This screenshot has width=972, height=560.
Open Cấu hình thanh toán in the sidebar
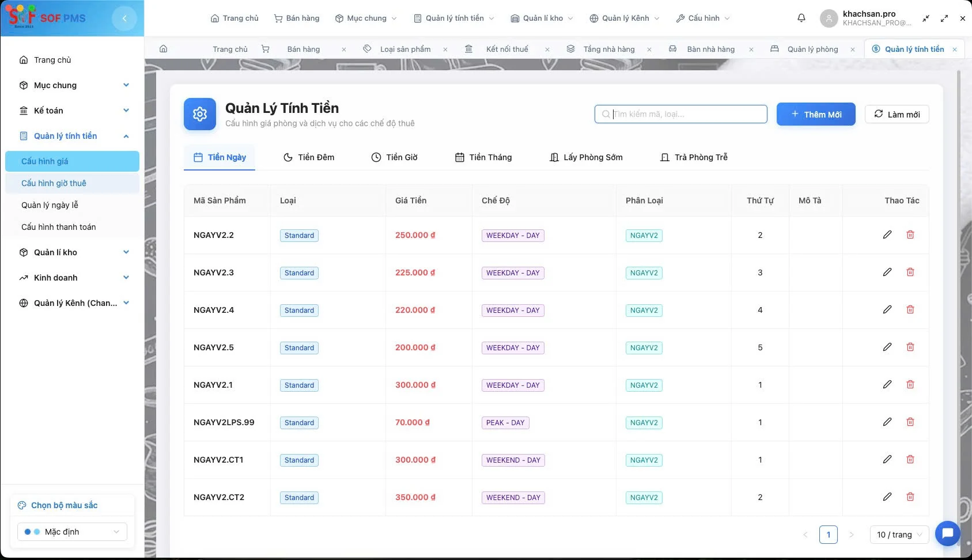coord(72,227)
